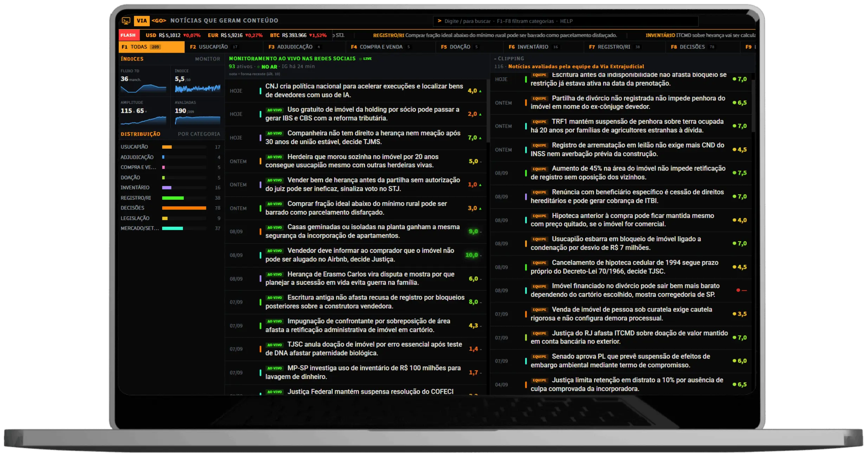
Task: Click the AO VIVO badge on the Companheira headline
Action: pyautogui.click(x=275, y=133)
